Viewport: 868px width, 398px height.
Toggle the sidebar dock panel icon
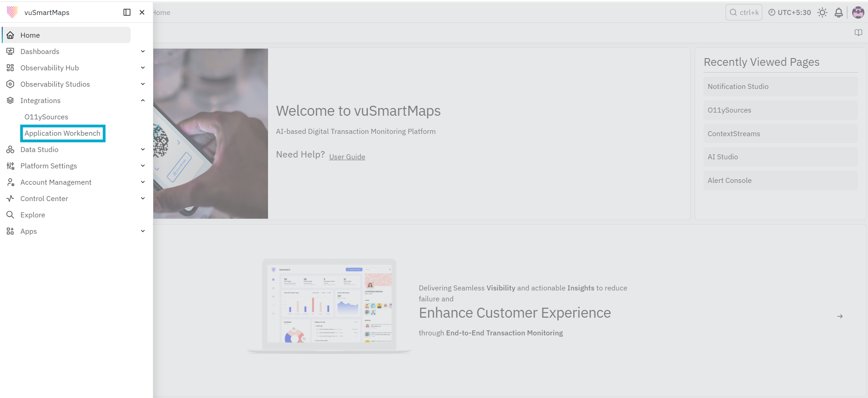(x=127, y=12)
